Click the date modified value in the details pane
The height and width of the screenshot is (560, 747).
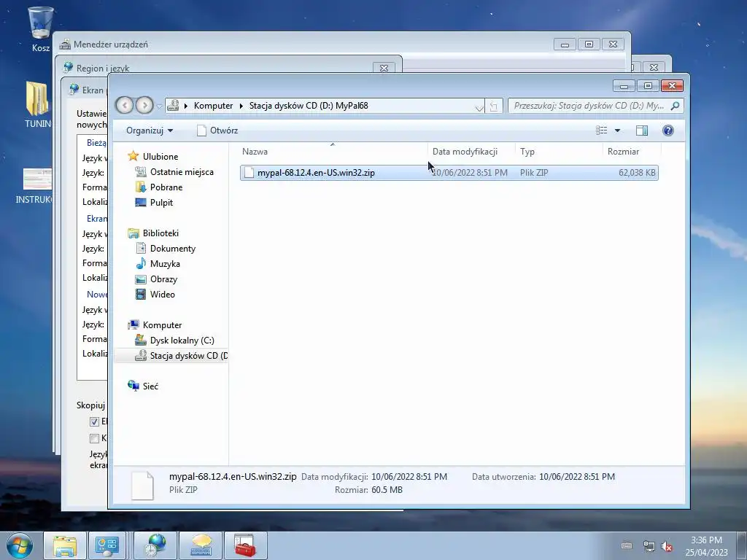(x=409, y=477)
